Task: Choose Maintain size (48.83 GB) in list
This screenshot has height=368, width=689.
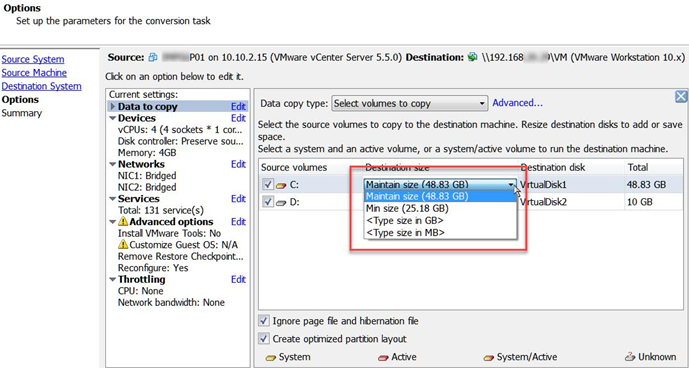Action: pos(440,196)
